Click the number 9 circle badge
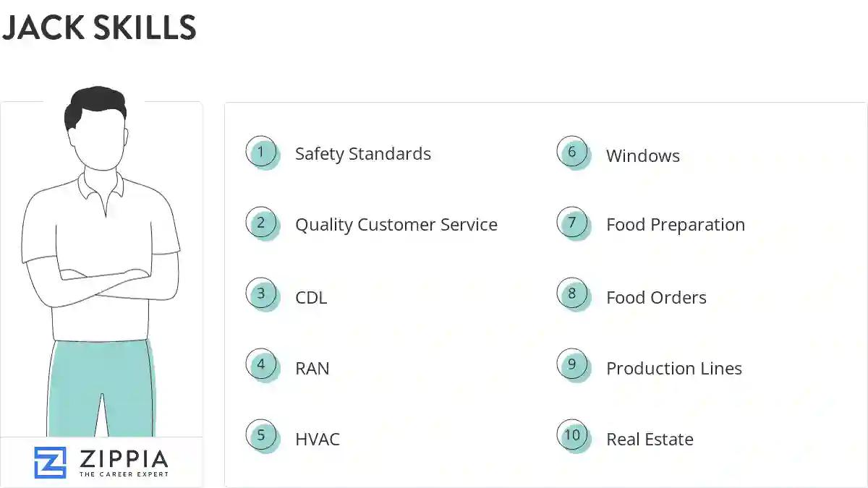Viewport: 868px width, 488px height. [572, 365]
